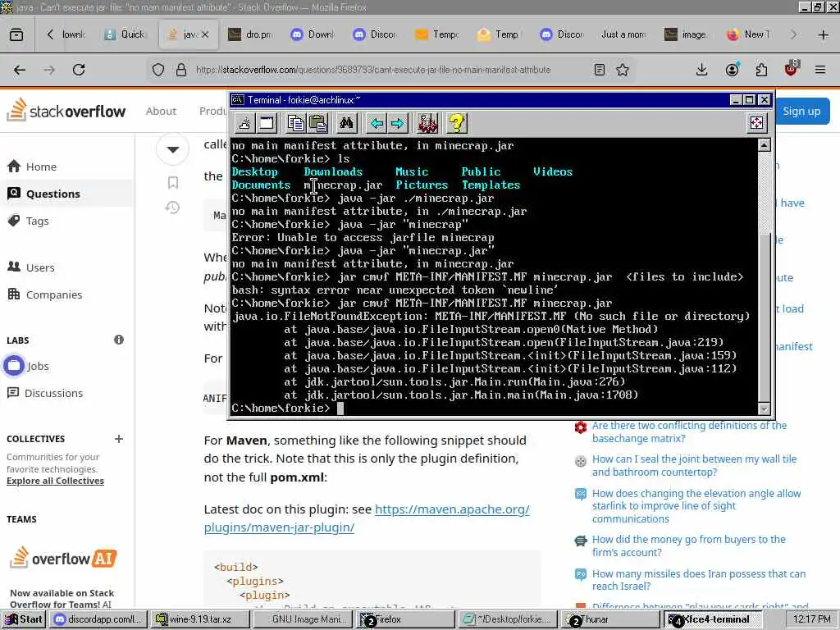Switch to wine-9.19.tar.xz taskbar item
This screenshot has height=630, width=840.
[200, 619]
